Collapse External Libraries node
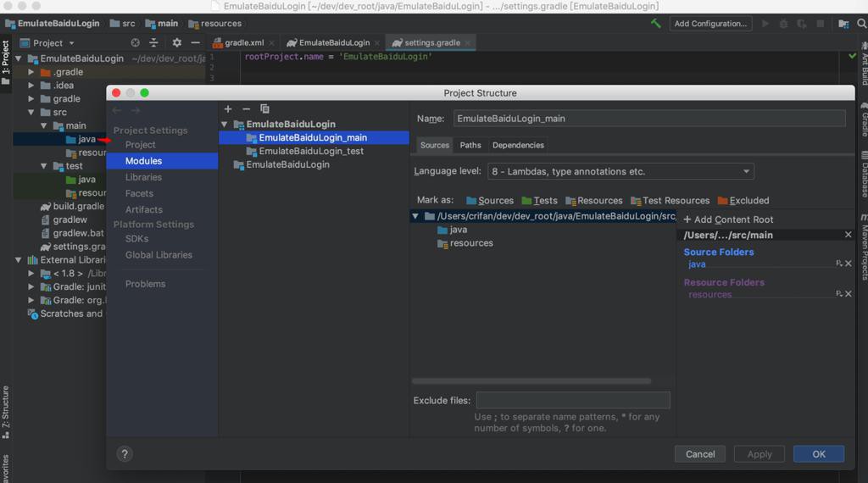Screen dimensions: 868x483 click(x=19, y=260)
